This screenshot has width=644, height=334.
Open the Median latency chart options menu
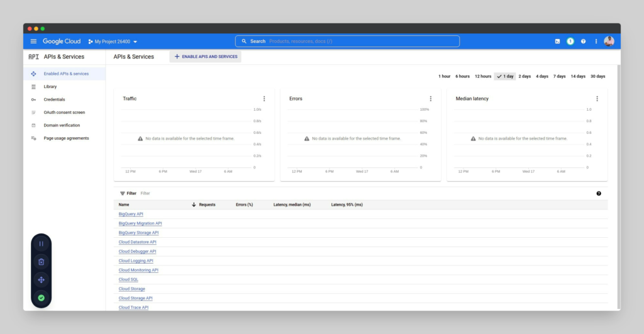597,99
